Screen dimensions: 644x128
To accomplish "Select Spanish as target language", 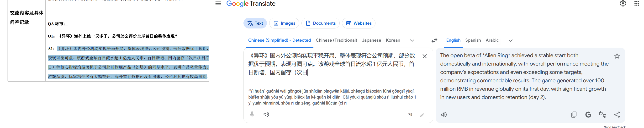I will (x=473, y=40).
